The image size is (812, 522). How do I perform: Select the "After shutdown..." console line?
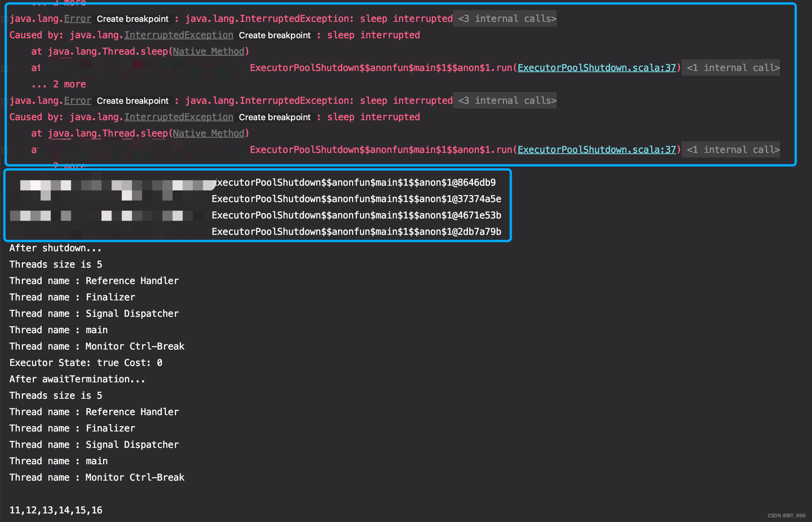click(x=55, y=248)
